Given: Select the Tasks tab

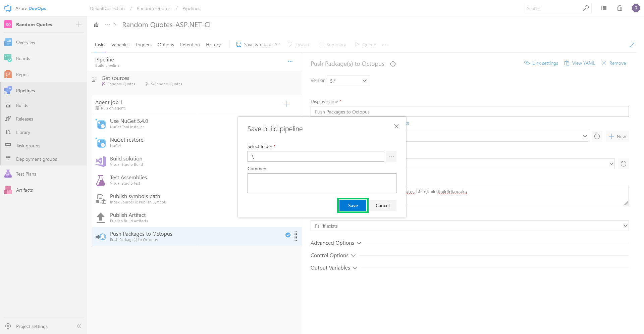Looking at the screenshot, I should [x=100, y=45].
